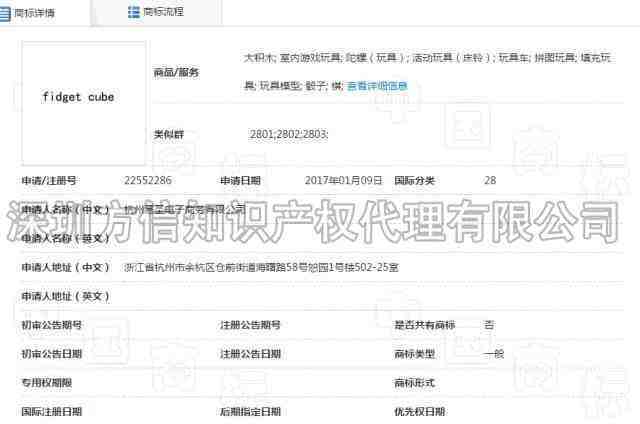Click the 注册公告日期 label
The width and height of the screenshot is (640, 424).
[x=251, y=354]
